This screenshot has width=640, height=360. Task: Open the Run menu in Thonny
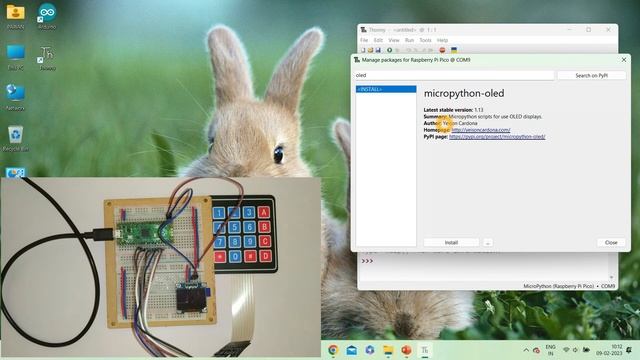click(x=409, y=40)
